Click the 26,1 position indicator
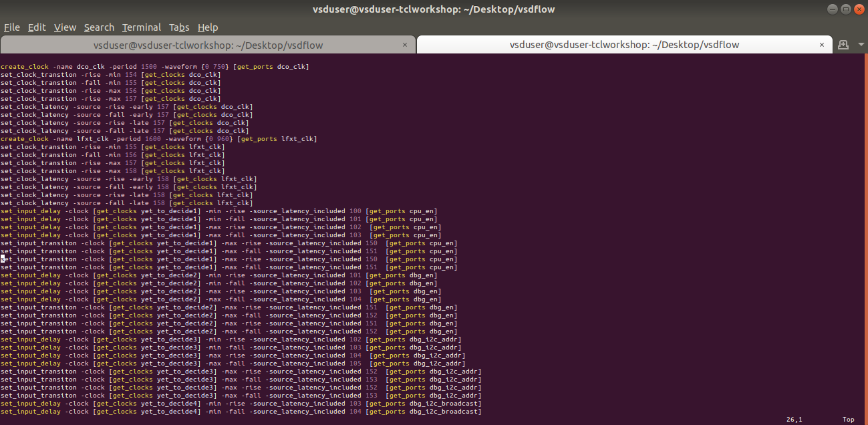 pos(793,419)
